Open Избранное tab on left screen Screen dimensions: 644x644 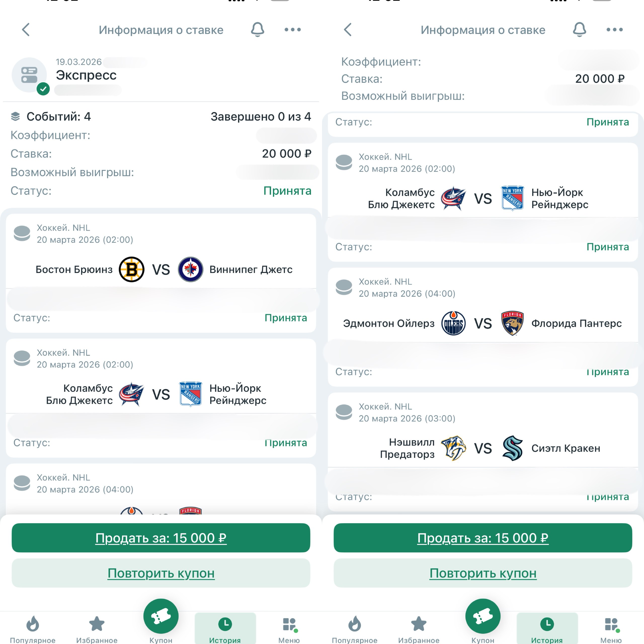pyautogui.click(x=97, y=629)
